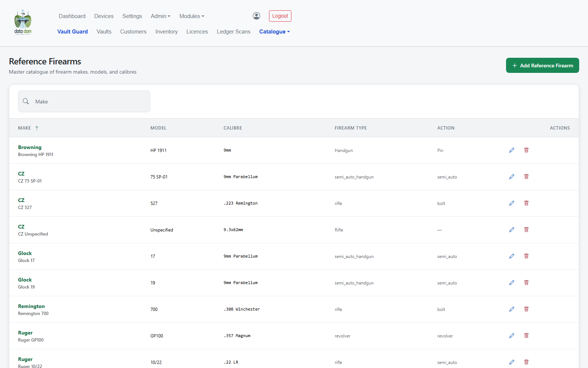Open the Catalogue dropdown

click(275, 32)
